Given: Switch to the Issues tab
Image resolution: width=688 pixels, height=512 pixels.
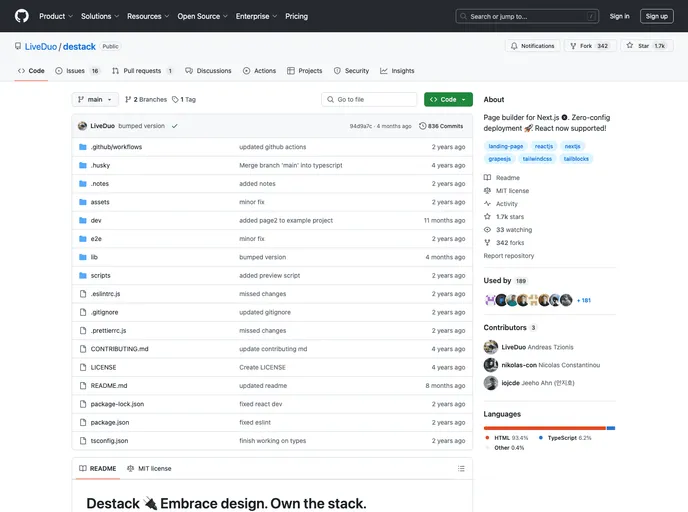Looking at the screenshot, I should click(x=78, y=71).
